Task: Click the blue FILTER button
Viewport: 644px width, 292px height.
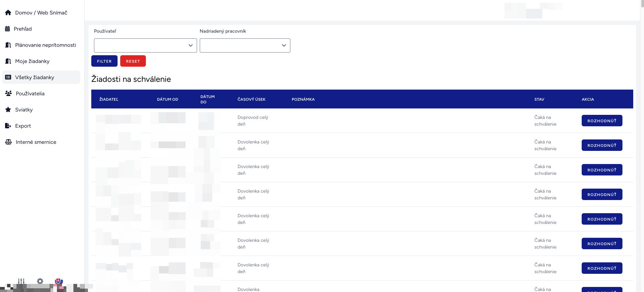Action: [x=104, y=61]
